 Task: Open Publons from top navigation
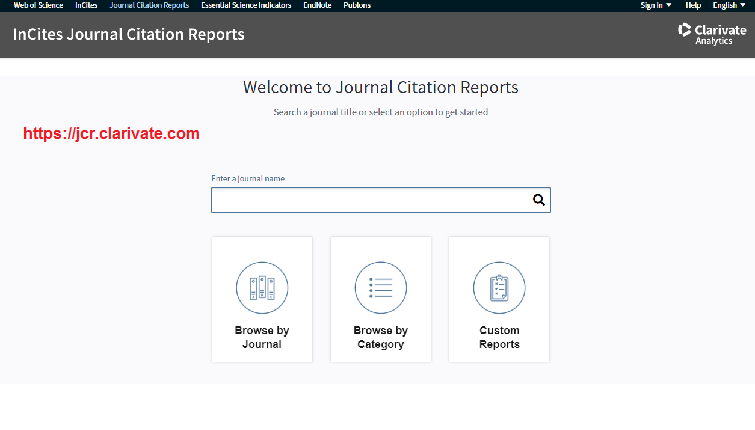(357, 5)
